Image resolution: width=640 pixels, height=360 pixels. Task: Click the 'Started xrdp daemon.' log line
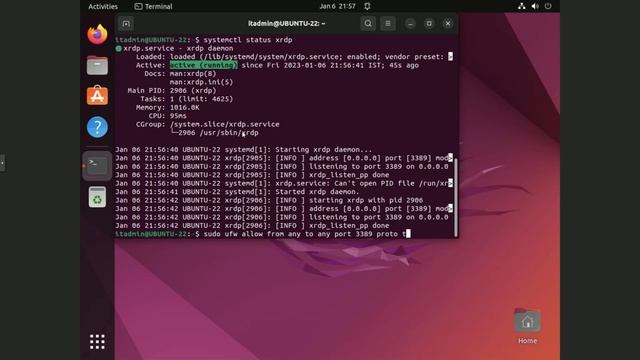point(237,192)
